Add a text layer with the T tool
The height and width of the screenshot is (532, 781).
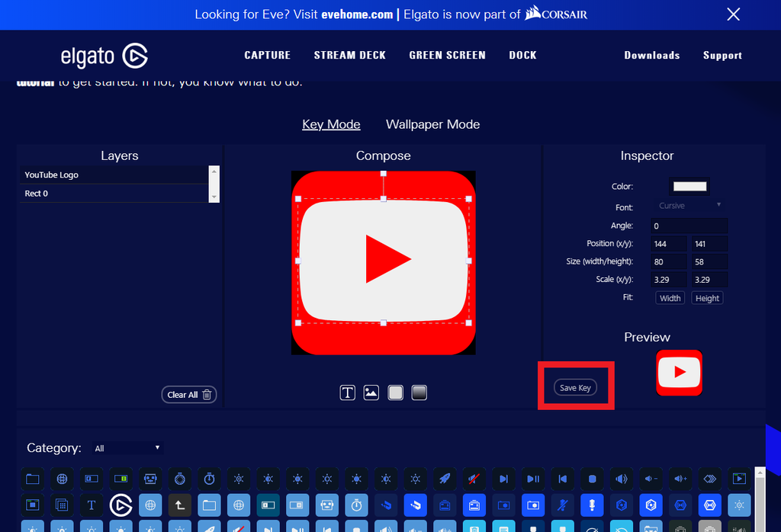347,393
